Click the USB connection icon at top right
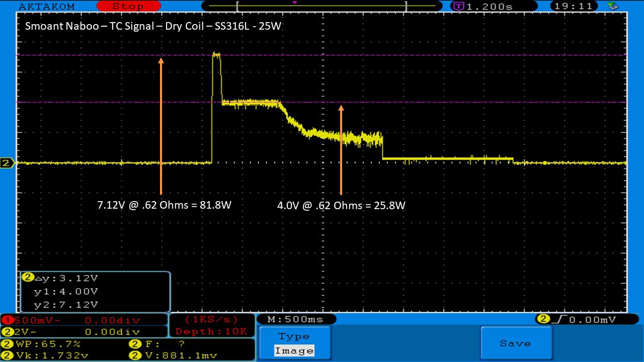The image size is (644, 362). tap(613, 6)
